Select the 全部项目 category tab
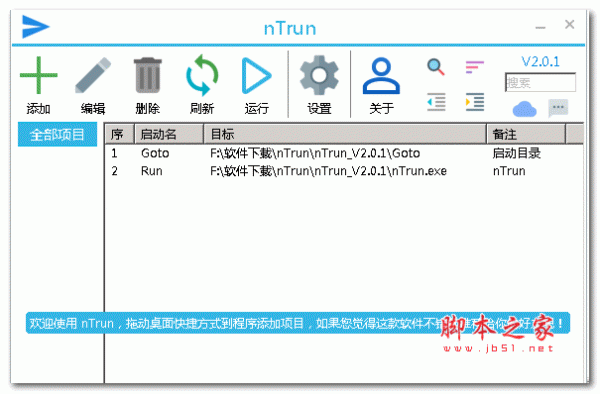 [x=57, y=134]
